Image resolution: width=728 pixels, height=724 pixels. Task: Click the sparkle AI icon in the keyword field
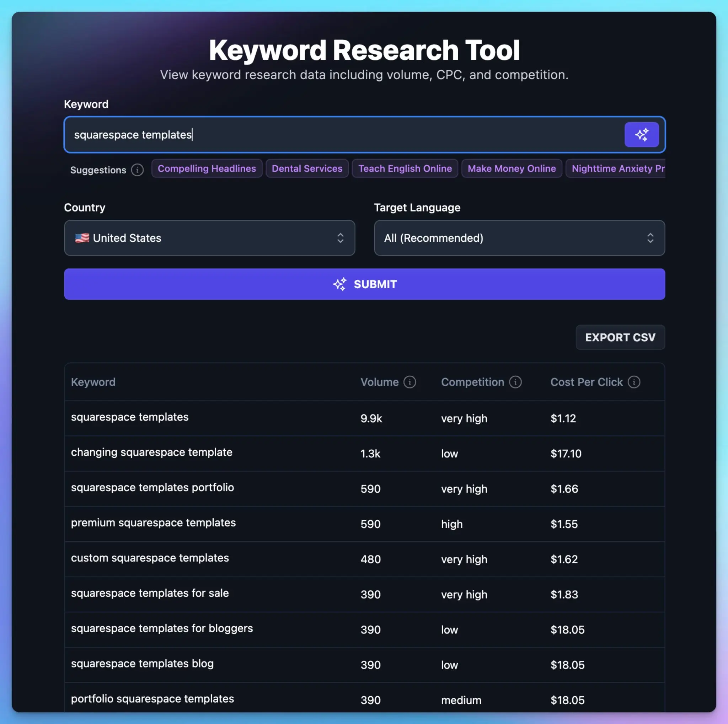pos(642,134)
